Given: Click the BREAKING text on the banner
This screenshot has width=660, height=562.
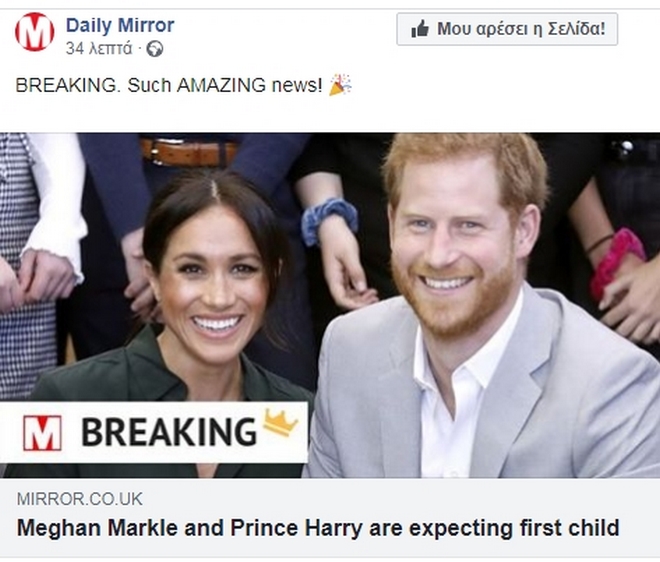Looking at the screenshot, I should point(168,432).
